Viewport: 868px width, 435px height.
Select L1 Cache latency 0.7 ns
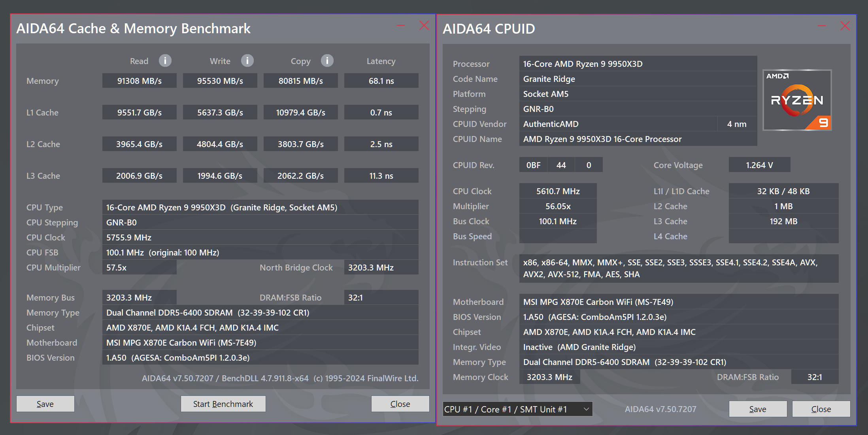381,112
